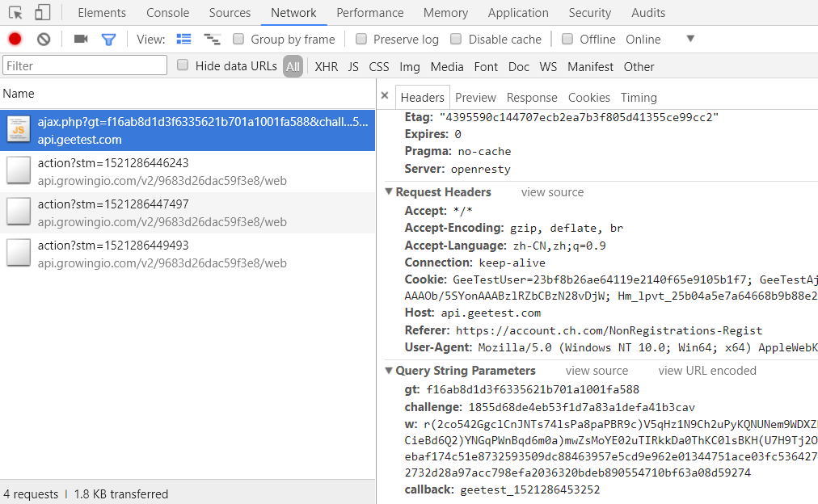Click the JS file icon of ajax.php request
The width and height of the screenshot is (818, 504).
[19, 129]
